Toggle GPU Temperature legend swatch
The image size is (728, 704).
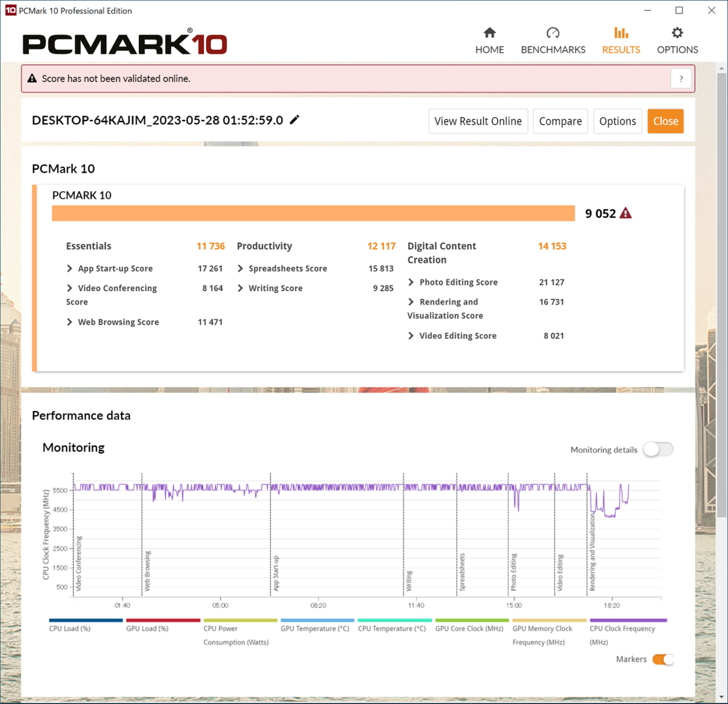click(x=317, y=620)
